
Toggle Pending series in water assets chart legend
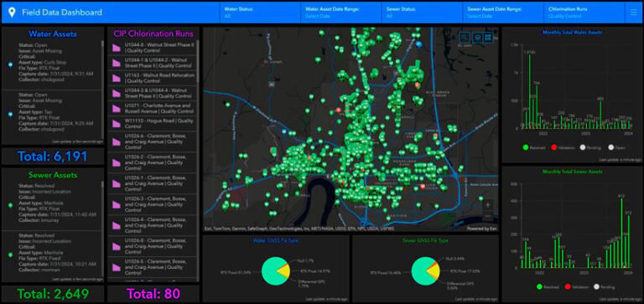pos(590,147)
